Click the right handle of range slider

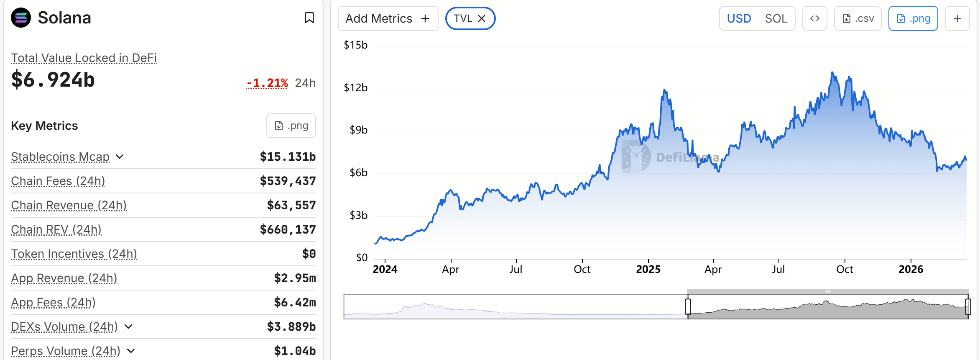[967, 306]
